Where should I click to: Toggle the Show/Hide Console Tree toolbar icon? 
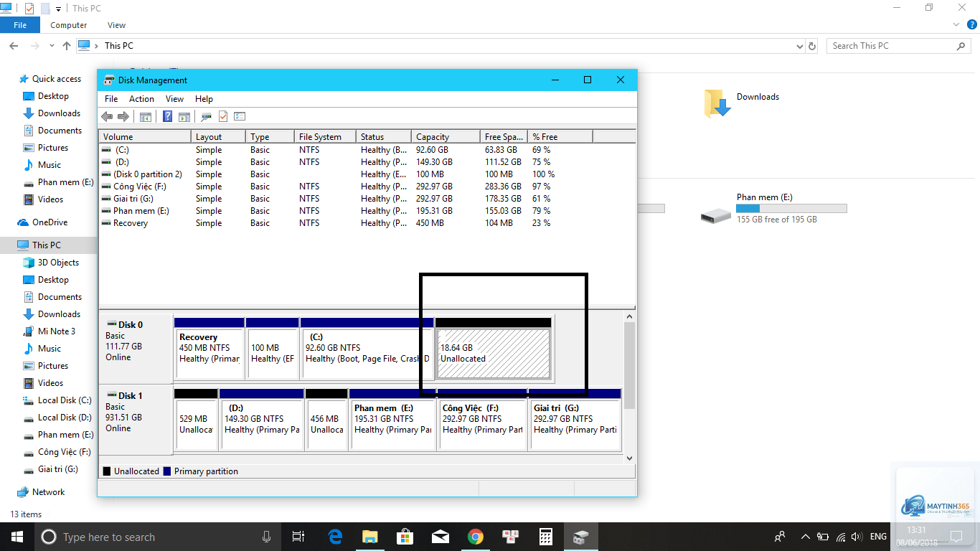coord(146,116)
